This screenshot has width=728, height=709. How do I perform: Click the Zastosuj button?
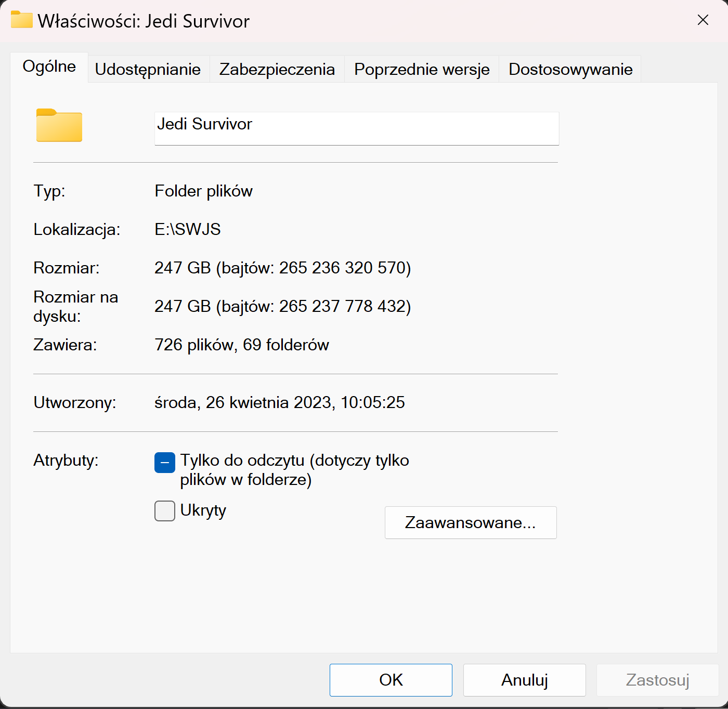click(x=658, y=680)
